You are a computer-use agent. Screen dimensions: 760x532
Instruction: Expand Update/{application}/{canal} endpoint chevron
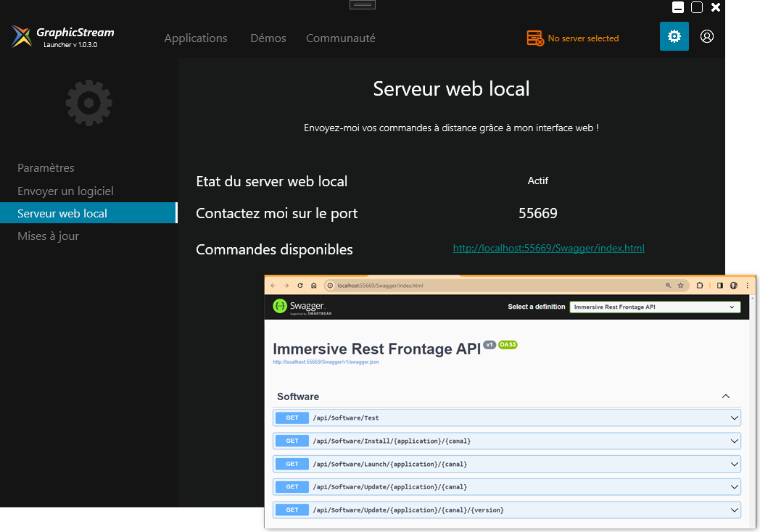point(735,487)
